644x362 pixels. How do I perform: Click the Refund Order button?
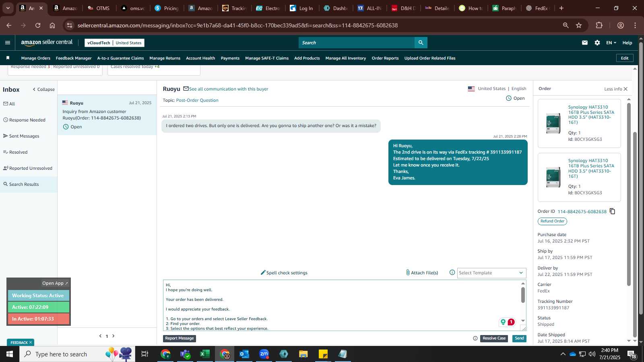[x=552, y=221]
